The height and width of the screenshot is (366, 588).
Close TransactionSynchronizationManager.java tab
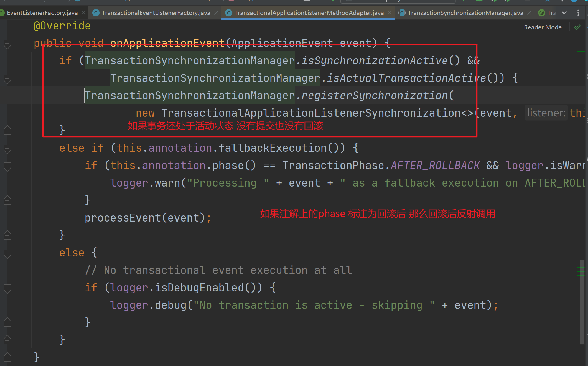tap(529, 13)
